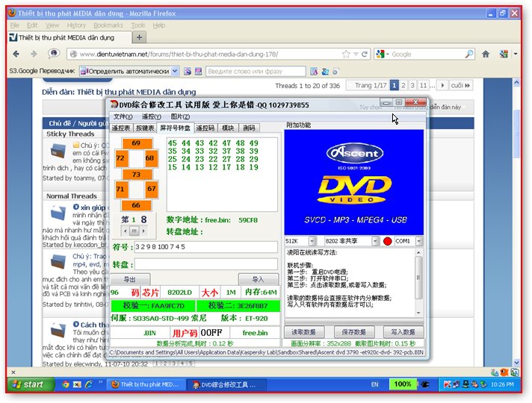Open Firefox Bookmarks menu
The image size is (532, 403).
(x=108, y=25)
